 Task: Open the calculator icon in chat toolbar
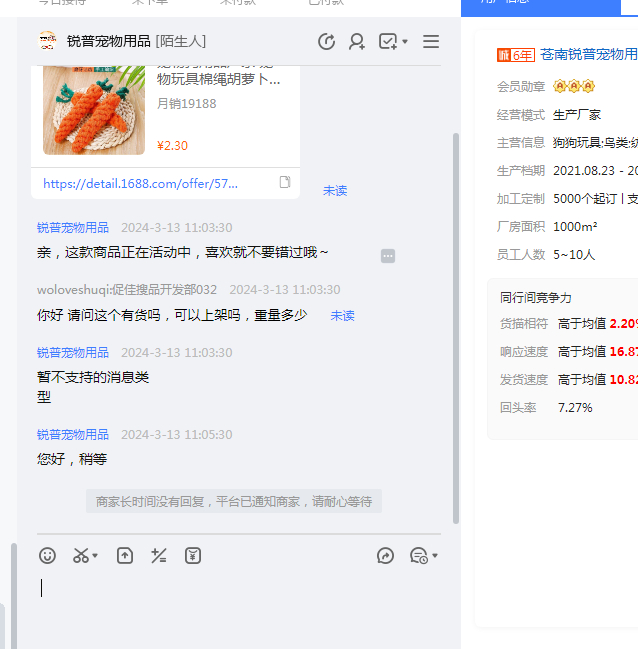tap(158, 556)
